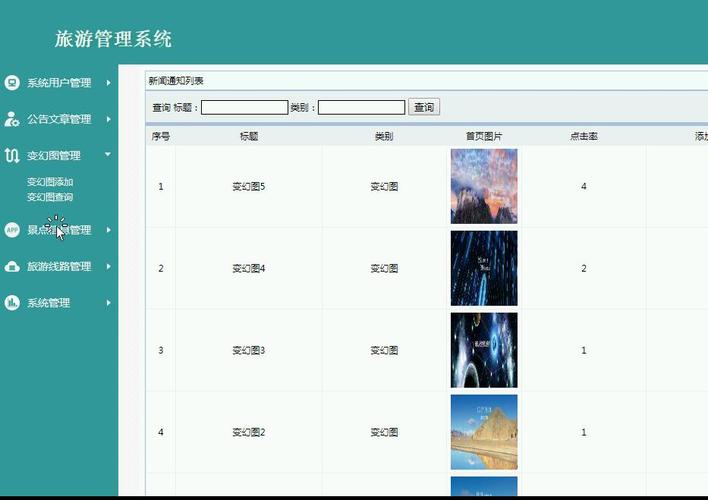The height and width of the screenshot is (500, 708).
Task: Open 变幻图查询 submenu link
Action: 50,197
